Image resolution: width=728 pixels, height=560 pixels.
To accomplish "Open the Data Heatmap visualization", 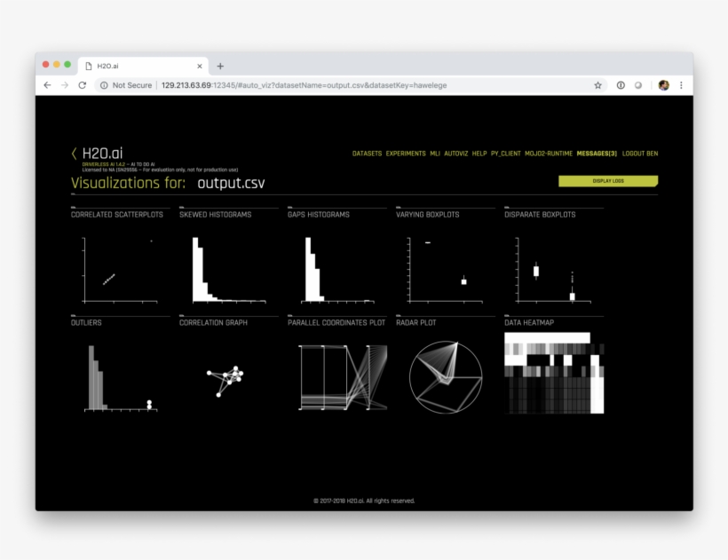I will [x=552, y=373].
